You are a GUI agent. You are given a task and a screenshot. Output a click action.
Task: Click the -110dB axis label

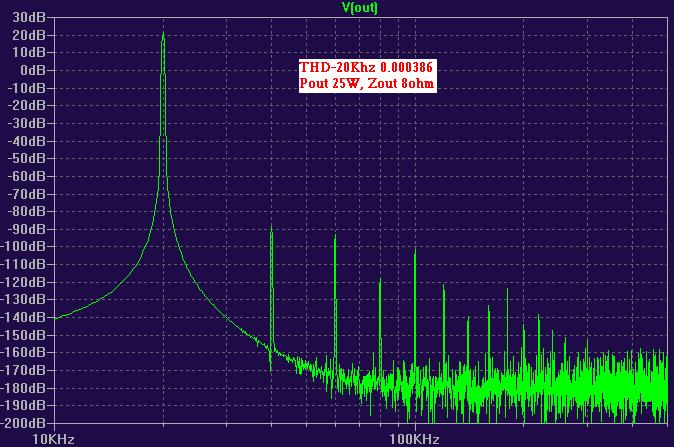23,264
